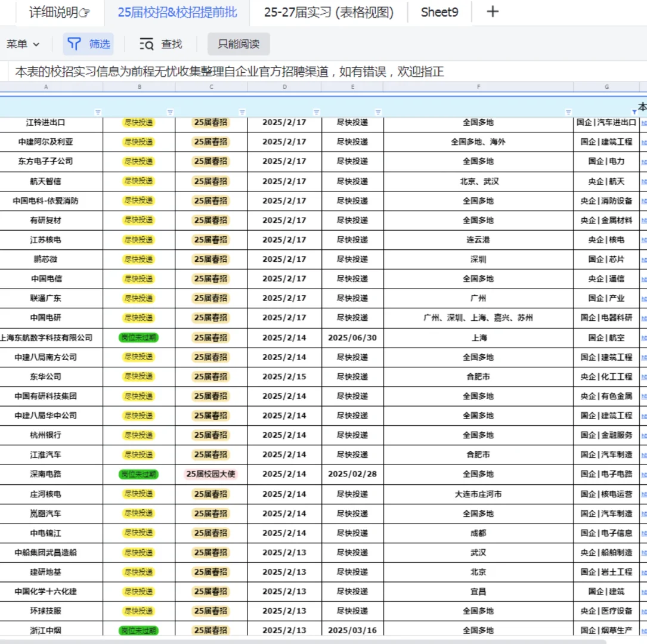Click green 岗位未过期 tag in 浙江中烟 row
The width and height of the screenshot is (647, 644).
point(138,630)
